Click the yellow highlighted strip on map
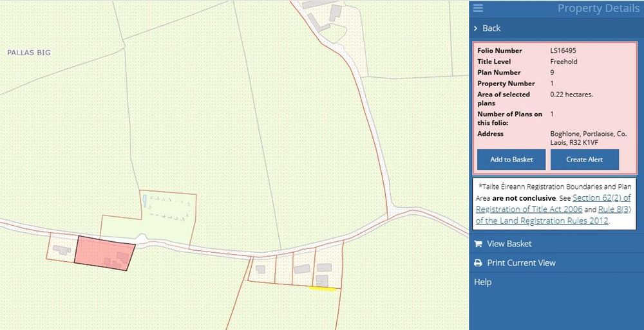Screen dimensions: 644x330 pyautogui.click(x=323, y=289)
